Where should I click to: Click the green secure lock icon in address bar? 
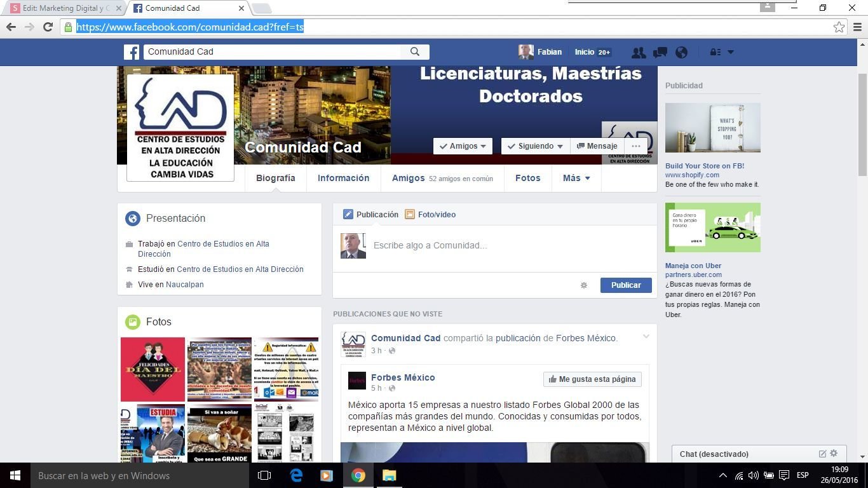tap(68, 27)
